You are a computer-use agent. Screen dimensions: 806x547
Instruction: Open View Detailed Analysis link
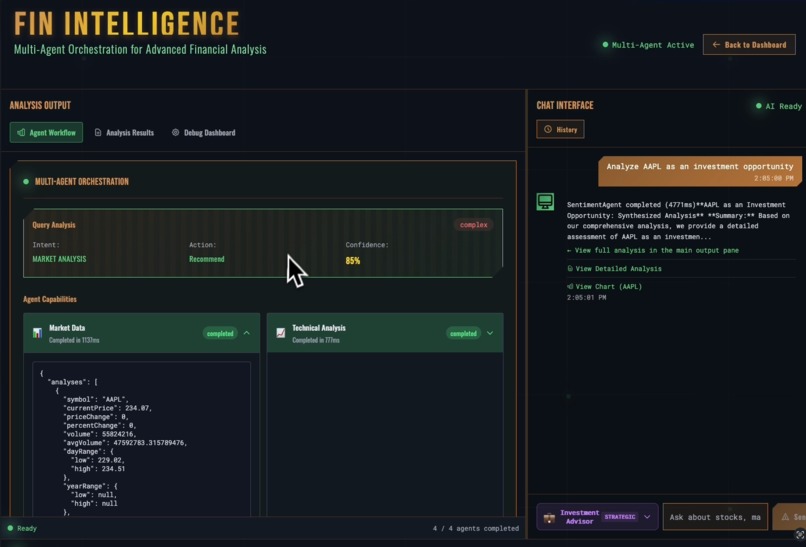pyautogui.click(x=614, y=268)
